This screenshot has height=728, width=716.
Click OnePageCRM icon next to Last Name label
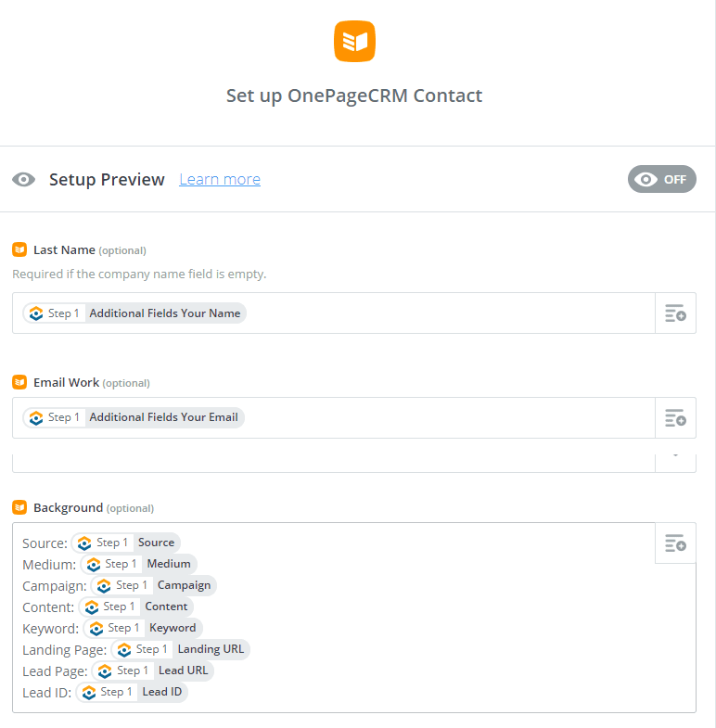(x=19, y=249)
